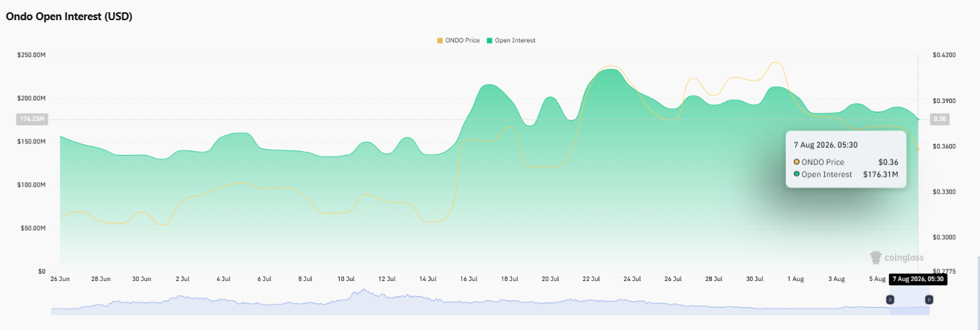980x330 pixels.
Task: Click the 26 Jun date label
Action: pos(60,278)
